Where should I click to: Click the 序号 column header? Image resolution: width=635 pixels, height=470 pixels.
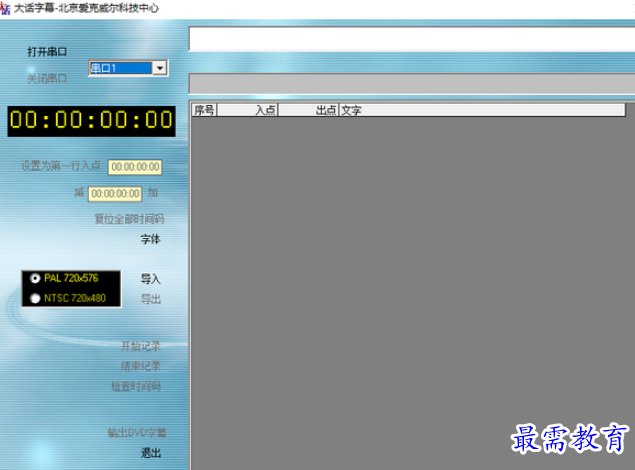coord(204,110)
